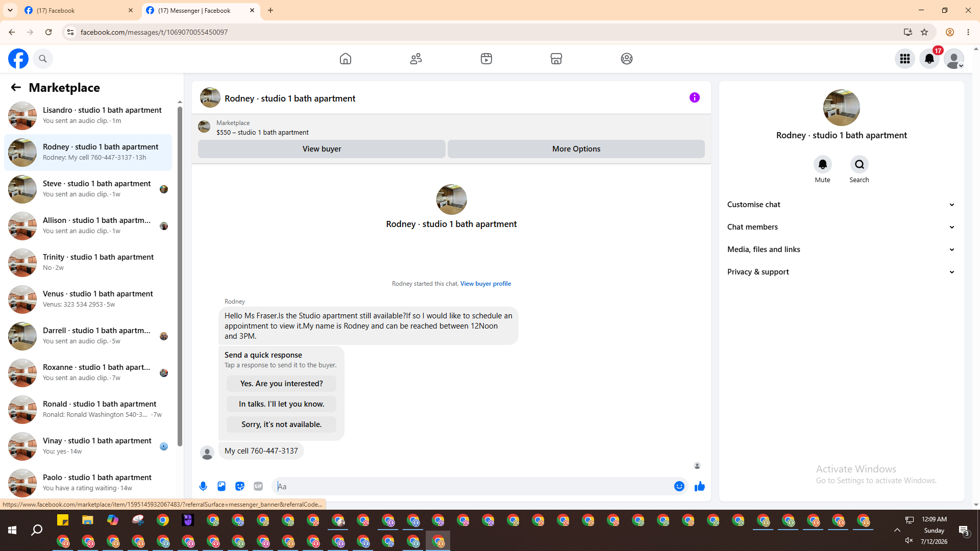Screen dimensions: 980x551
Task: Open Roxanne conversation
Action: [88, 373]
